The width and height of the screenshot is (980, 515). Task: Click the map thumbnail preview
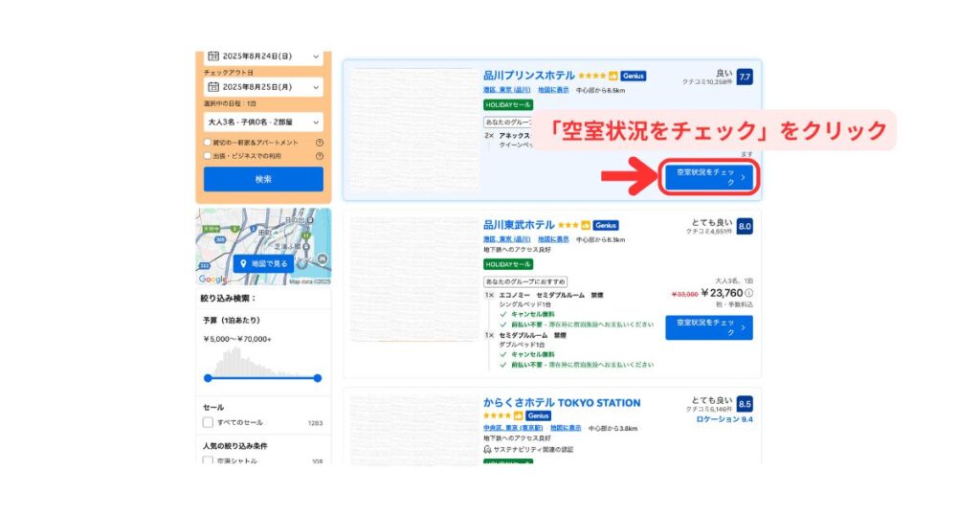click(263, 247)
